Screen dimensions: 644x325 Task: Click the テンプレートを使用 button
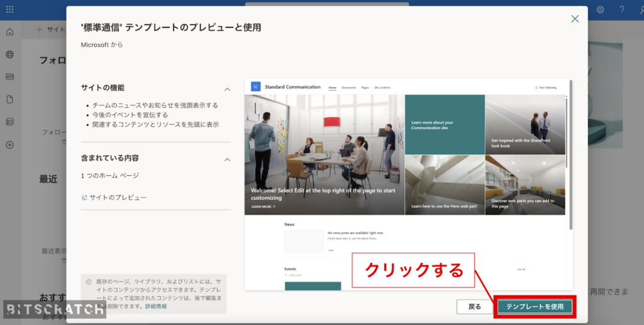[535, 307]
